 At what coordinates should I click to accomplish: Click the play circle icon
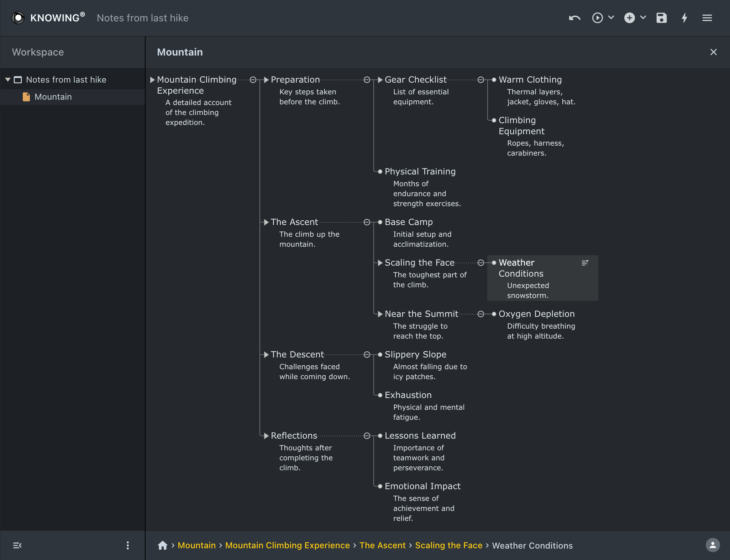[x=597, y=18]
